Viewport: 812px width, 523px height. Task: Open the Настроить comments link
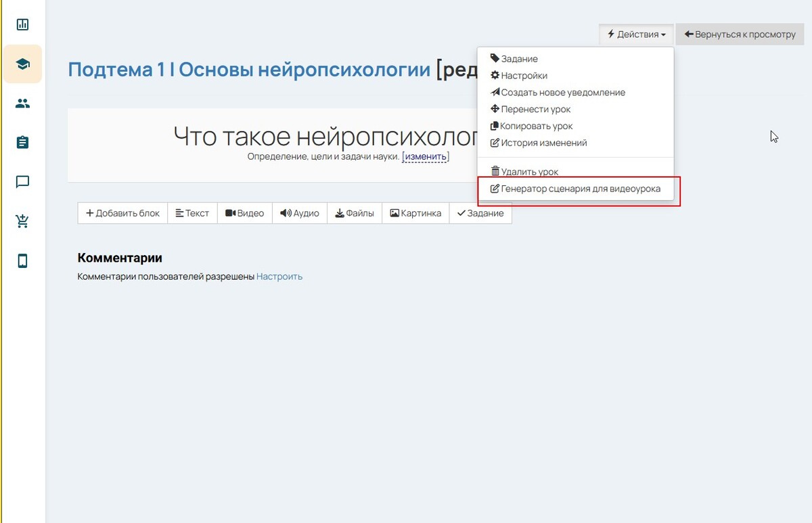click(x=279, y=276)
